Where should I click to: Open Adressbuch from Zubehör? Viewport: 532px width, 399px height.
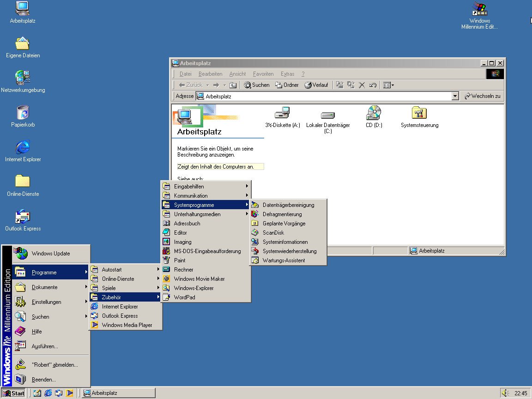pyautogui.click(x=206, y=223)
